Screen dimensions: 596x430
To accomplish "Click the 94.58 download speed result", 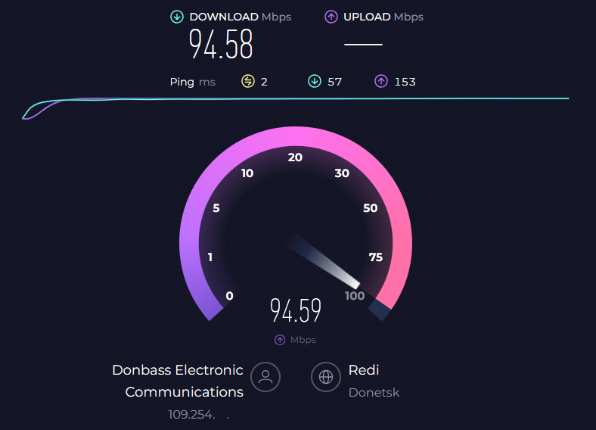I will (x=221, y=44).
